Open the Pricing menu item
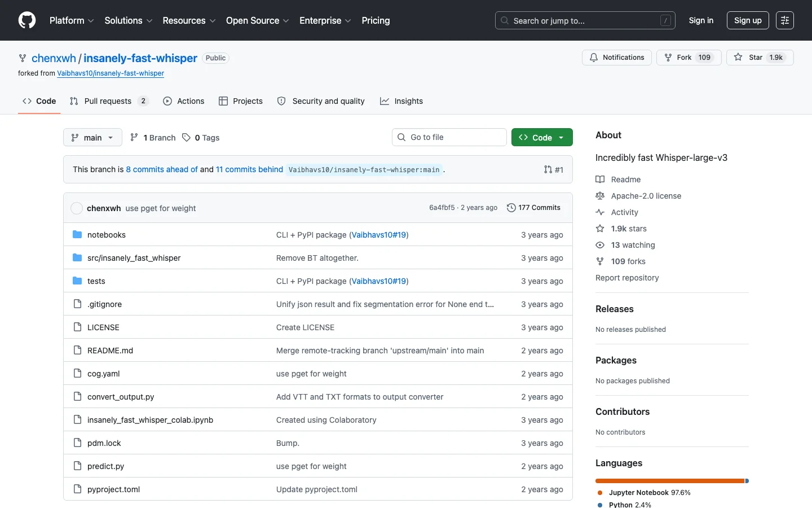 click(x=376, y=20)
